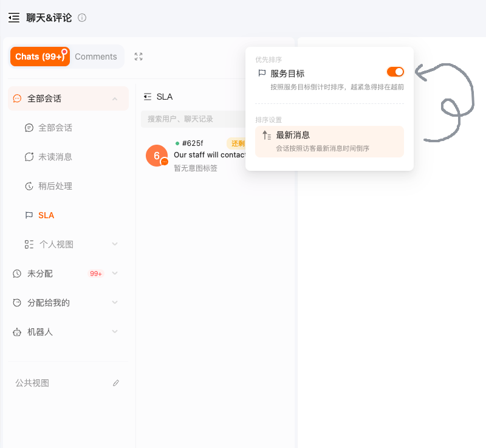The width and height of the screenshot is (486, 448).
Task: Click the 未读消息 refresh-bubble icon
Action: coord(29,157)
